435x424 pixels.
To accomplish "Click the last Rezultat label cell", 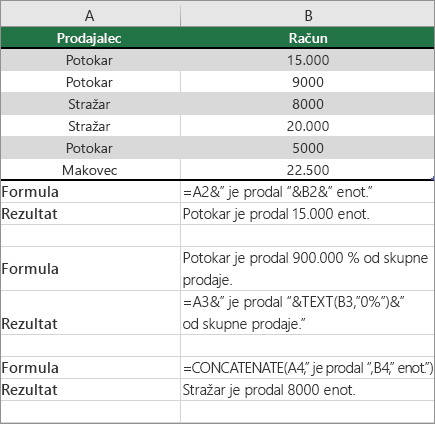I will coord(90,390).
